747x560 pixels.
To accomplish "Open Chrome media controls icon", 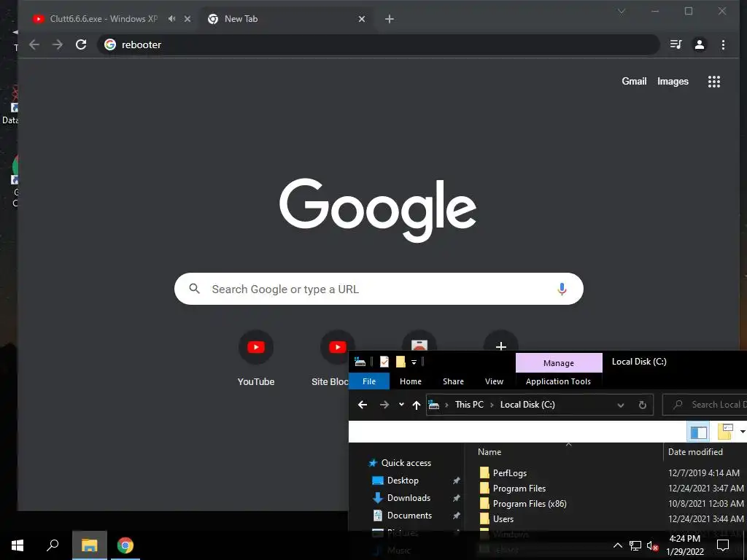I will [676, 44].
